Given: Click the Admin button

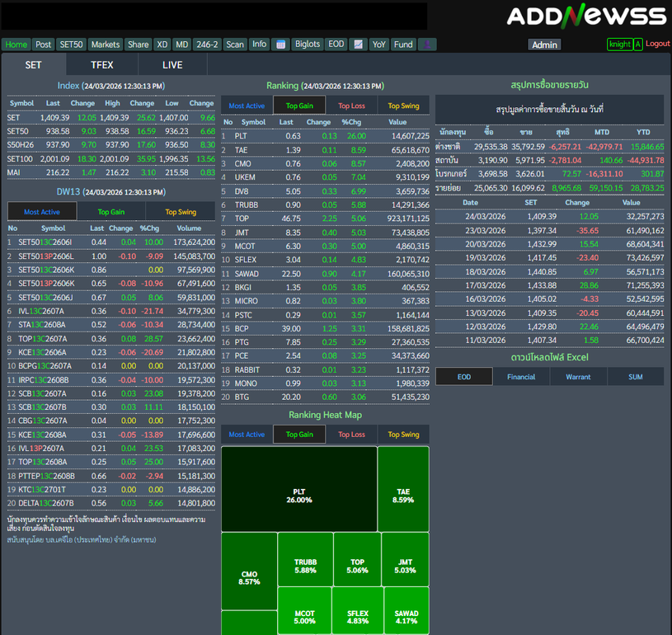Looking at the screenshot, I should pos(544,45).
